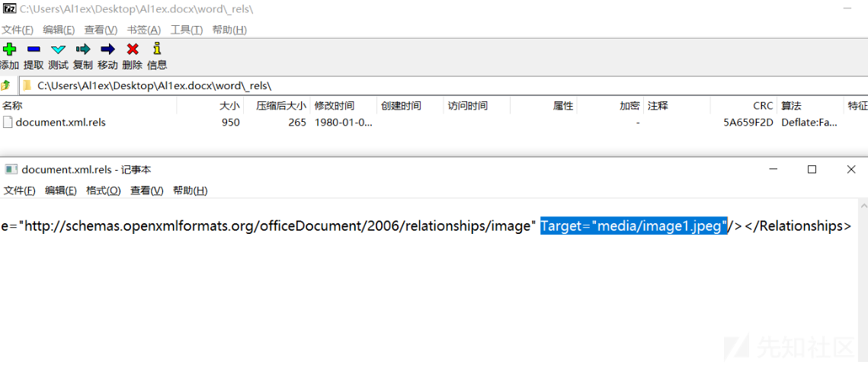The width and height of the screenshot is (868, 365).
Task: Open 7-Zip File (文件) menu
Action: 18,30
